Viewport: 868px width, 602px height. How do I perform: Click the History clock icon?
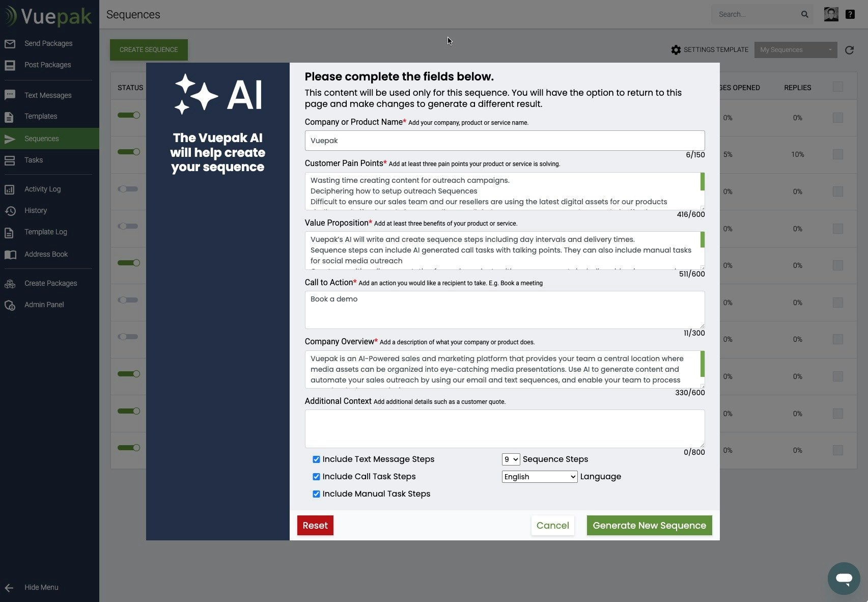(x=10, y=211)
